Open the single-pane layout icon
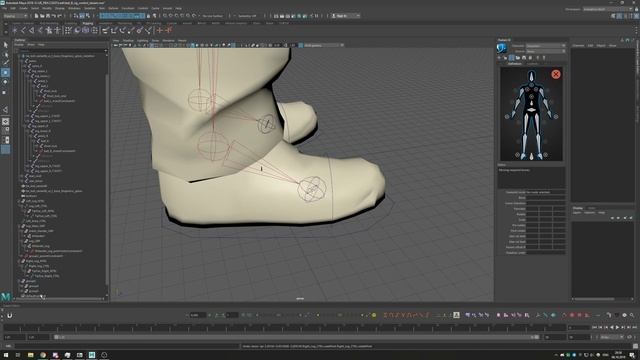This screenshot has width=640, height=360. click(5, 122)
